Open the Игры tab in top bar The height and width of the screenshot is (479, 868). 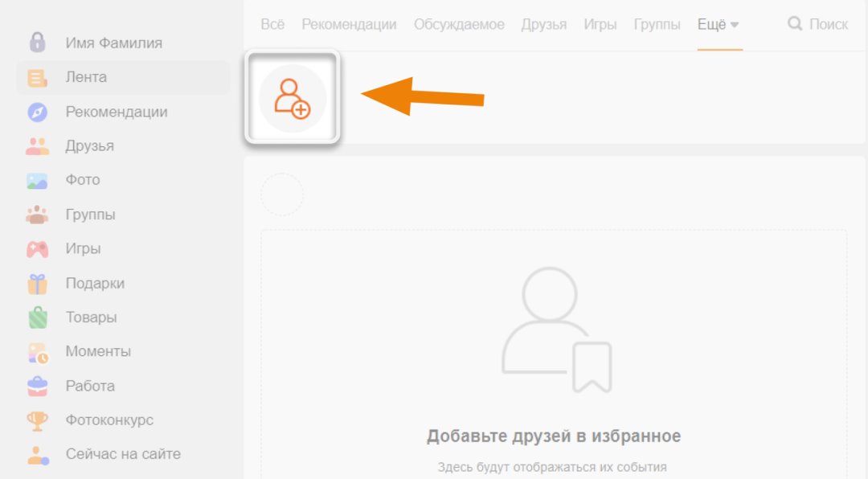click(x=600, y=25)
